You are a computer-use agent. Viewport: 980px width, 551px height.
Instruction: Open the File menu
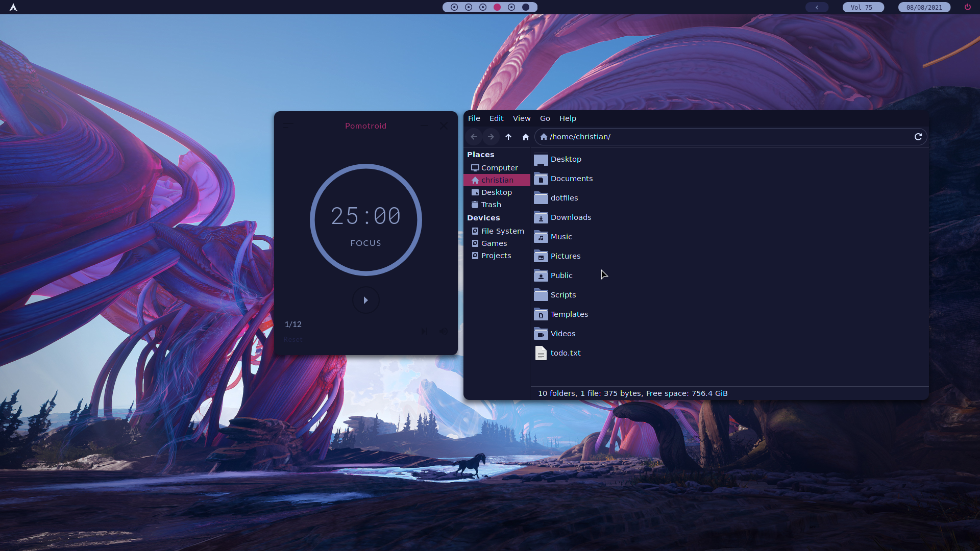click(474, 118)
